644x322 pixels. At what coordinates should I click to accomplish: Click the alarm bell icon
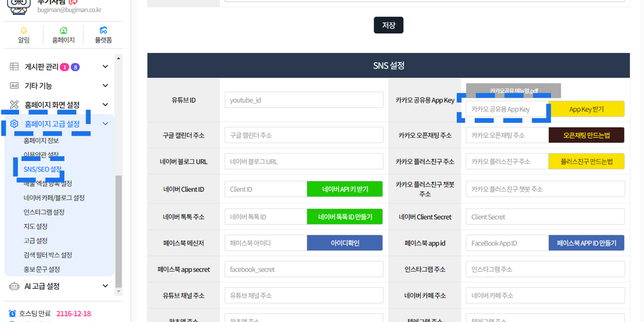tap(23, 30)
